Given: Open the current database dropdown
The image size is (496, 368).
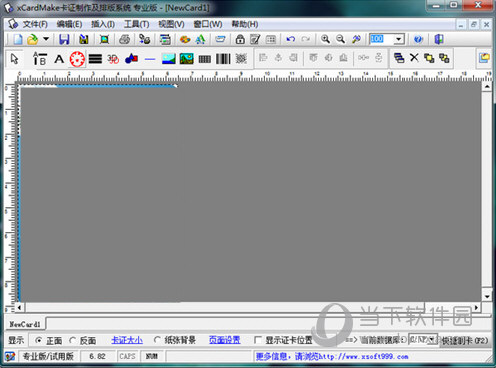Looking at the screenshot, I should pos(432,340).
